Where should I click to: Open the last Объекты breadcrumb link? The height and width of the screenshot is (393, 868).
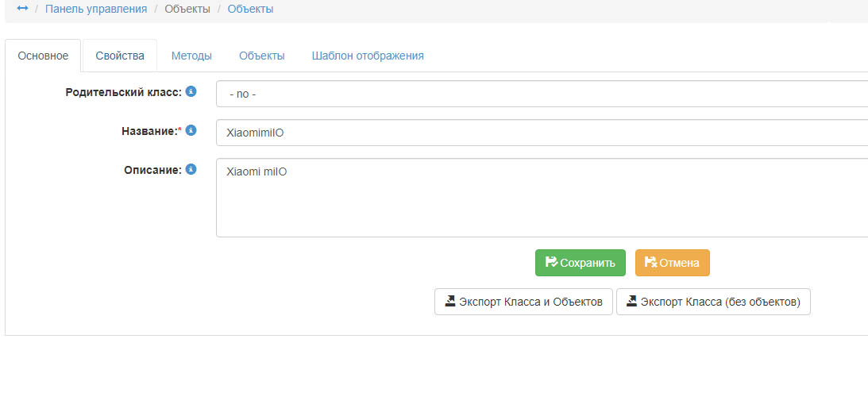[250, 9]
